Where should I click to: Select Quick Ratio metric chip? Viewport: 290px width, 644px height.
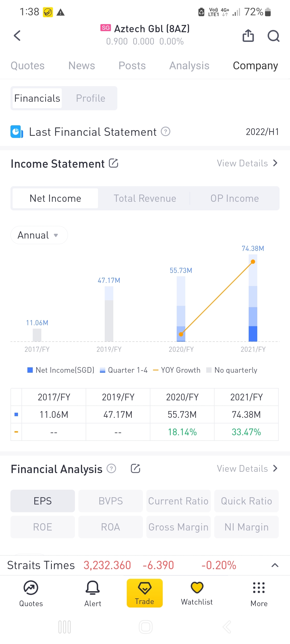(247, 501)
